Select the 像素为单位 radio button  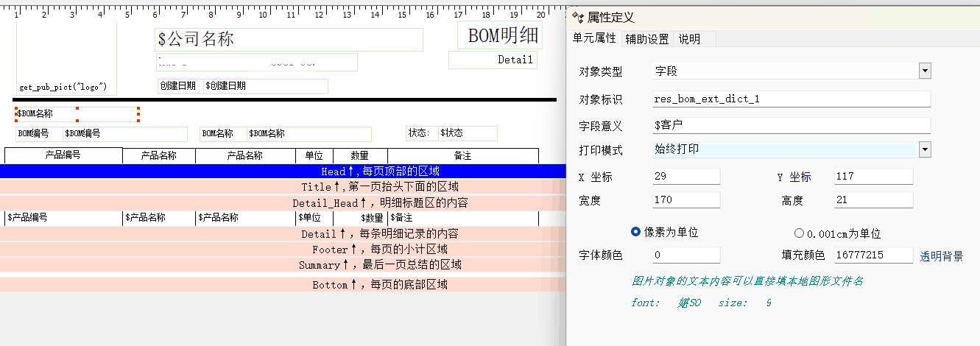tap(637, 233)
